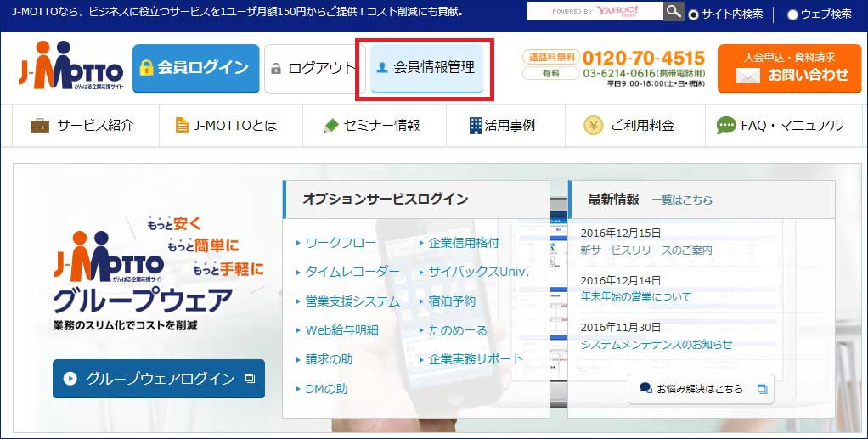This screenshot has width=868, height=439.
Task: Click new-window icon on グループウェアログイン button
Action: coord(251,379)
